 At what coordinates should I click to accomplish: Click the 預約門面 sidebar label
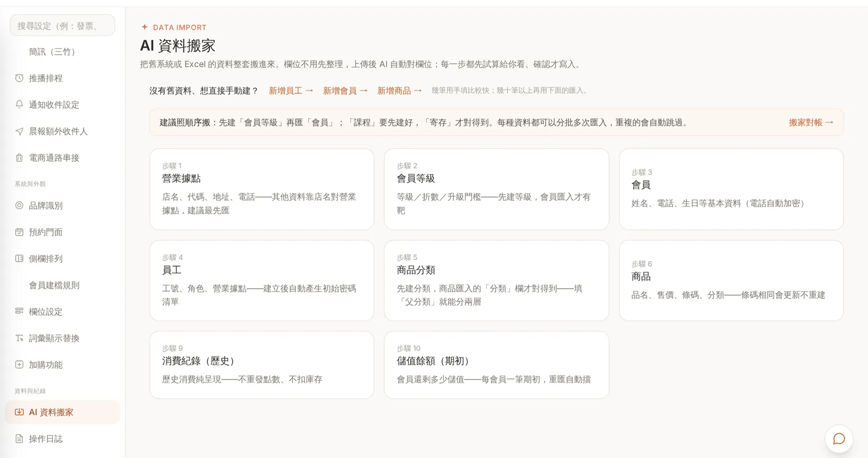pyautogui.click(x=46, y=232)
